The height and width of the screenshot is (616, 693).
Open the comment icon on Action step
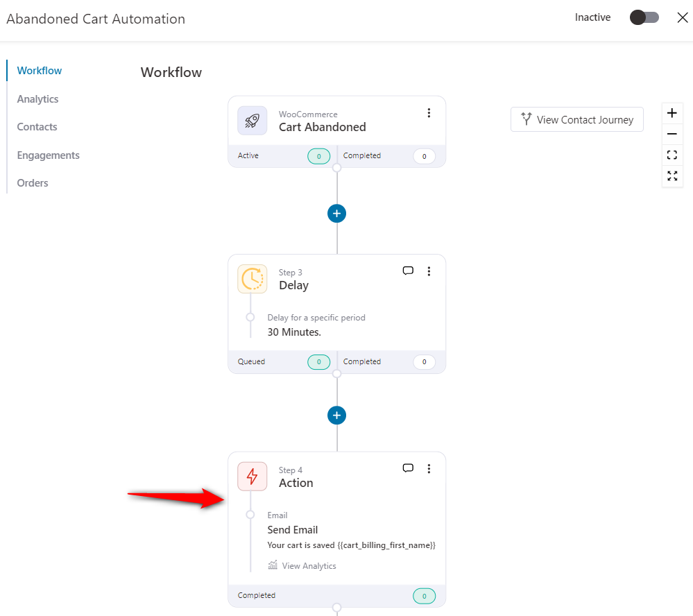408,468
